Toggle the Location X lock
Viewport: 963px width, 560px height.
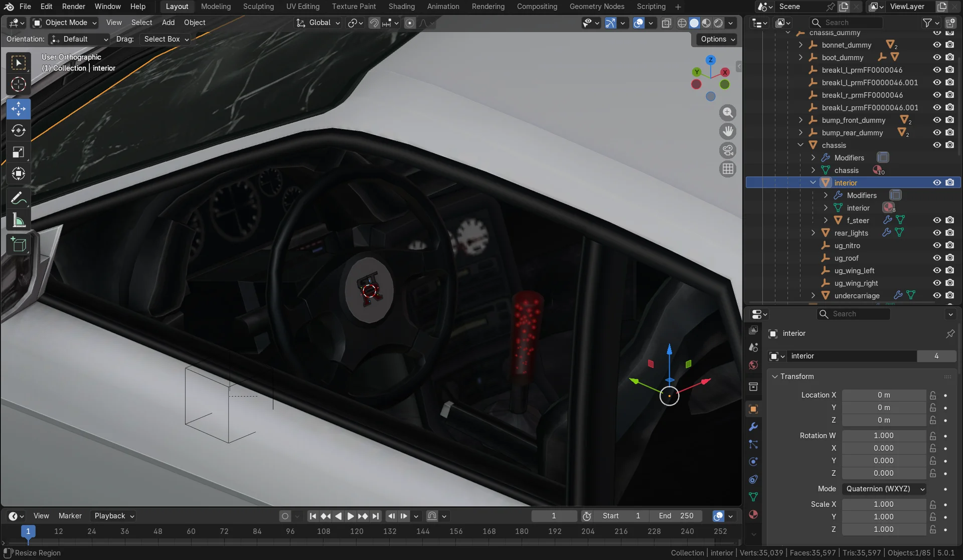(932, 395)
